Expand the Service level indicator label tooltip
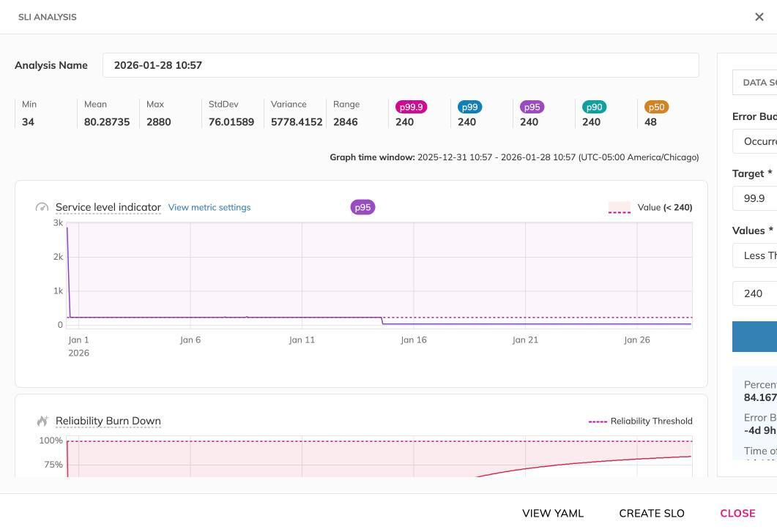 (x=108, y=207)
